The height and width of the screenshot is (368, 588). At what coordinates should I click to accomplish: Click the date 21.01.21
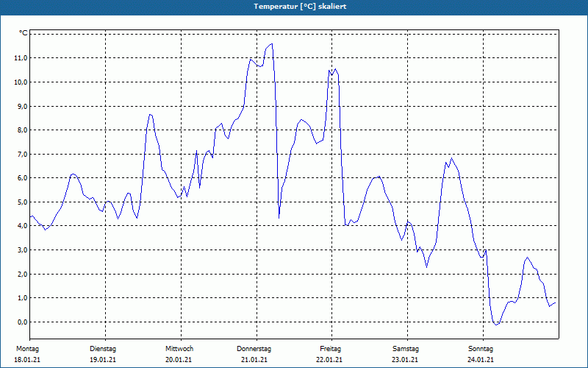[x=254, y=360]
